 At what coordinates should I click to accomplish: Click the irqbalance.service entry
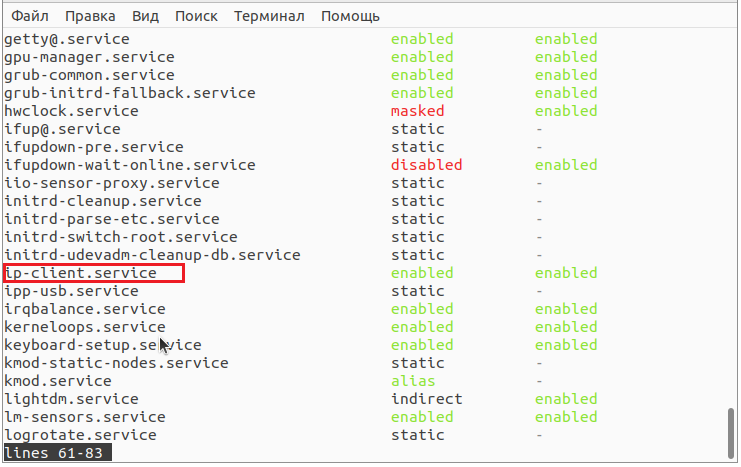[85, 309]
